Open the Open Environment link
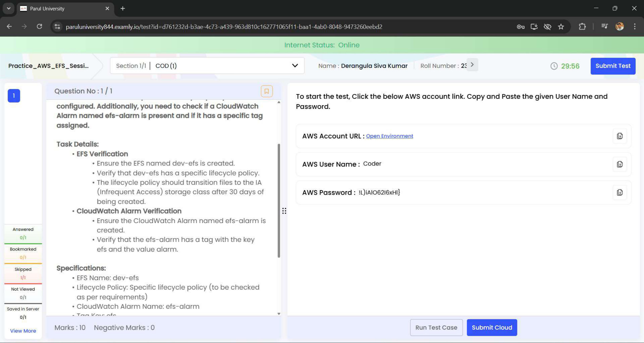Viewport: 644px width, 343px height. (389, 136)
